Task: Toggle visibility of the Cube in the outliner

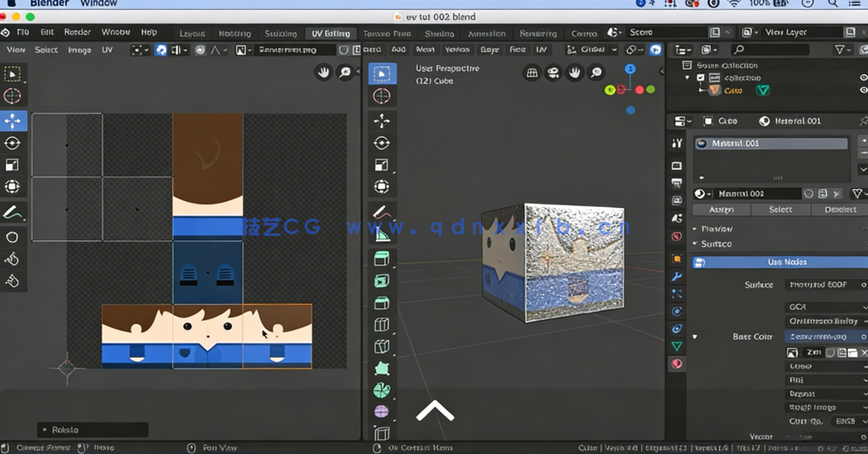Action: (862, 89)
